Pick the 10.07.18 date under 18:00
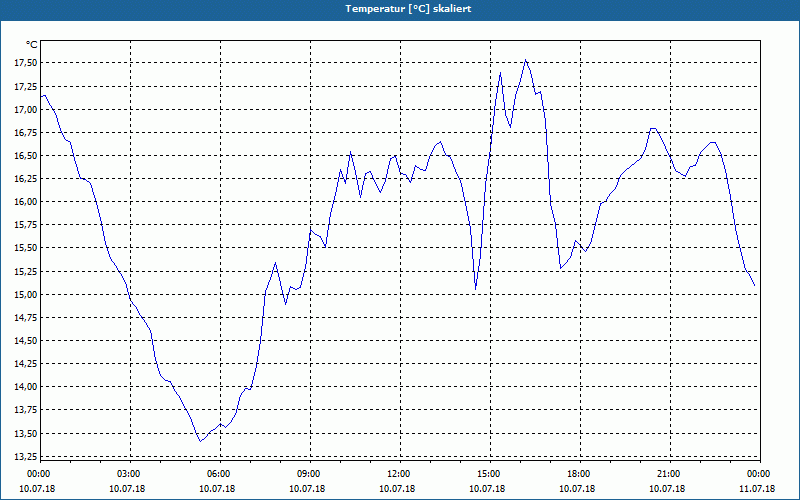This screenshot has width=800, height=500. click(x=577, y=488)
